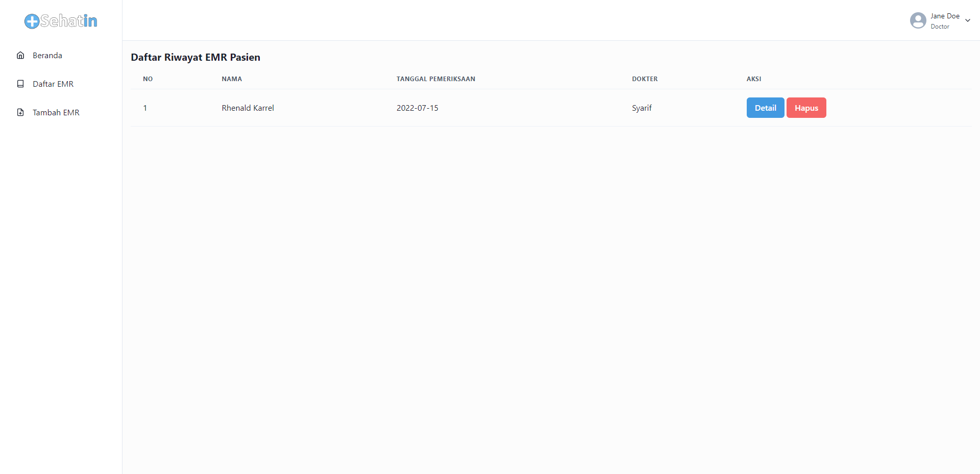Click the TANGGAL PEMERIKSAAN column header
Screen dimensions: 980x474
coord(436,79)
